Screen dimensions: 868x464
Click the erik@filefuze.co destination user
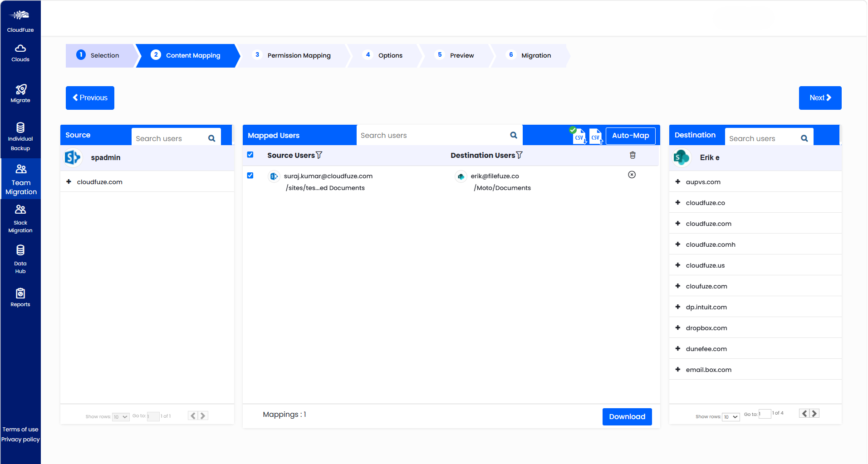click(495, 176)
